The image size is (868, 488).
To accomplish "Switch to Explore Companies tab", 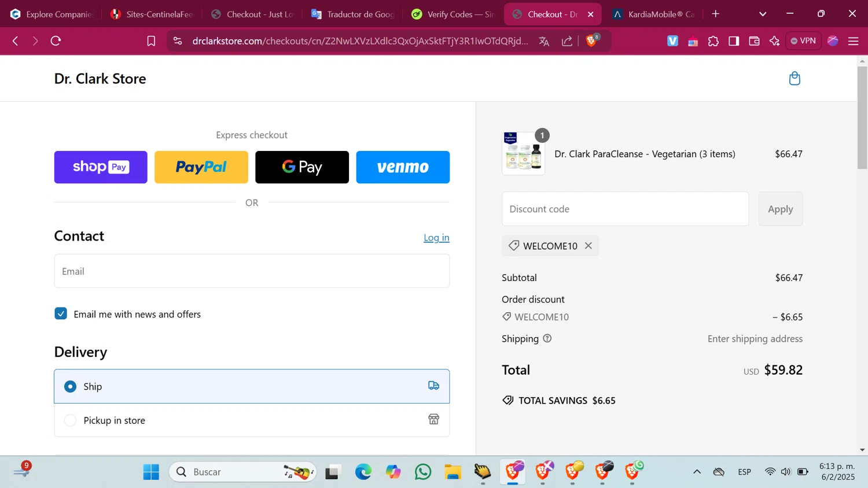I will (x=52, y=14).
